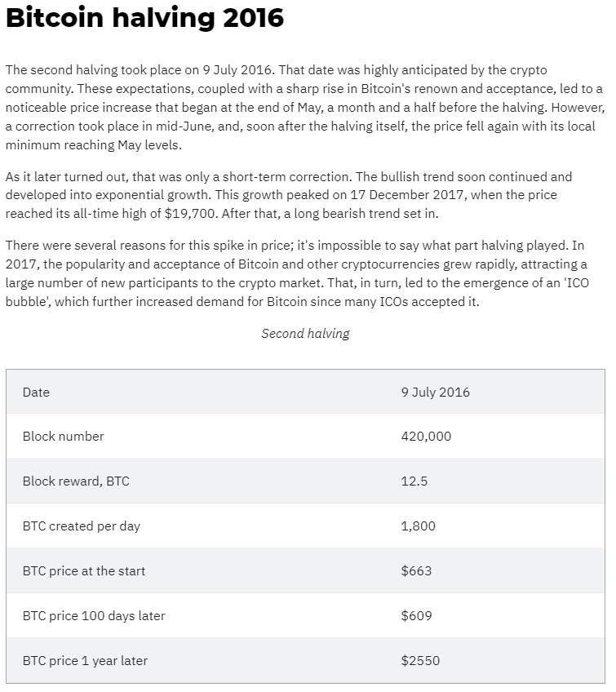This screenshot has height=692, width=616.
Task: Select the "1,800" BTC per day value
Action: point(418,526)
